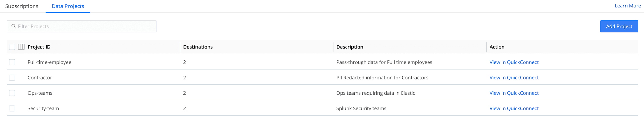Image resolution: width=644 pixels, height=134 pixels.
Task: View Contractor project in QuickConnect
Action: (514, 78)
